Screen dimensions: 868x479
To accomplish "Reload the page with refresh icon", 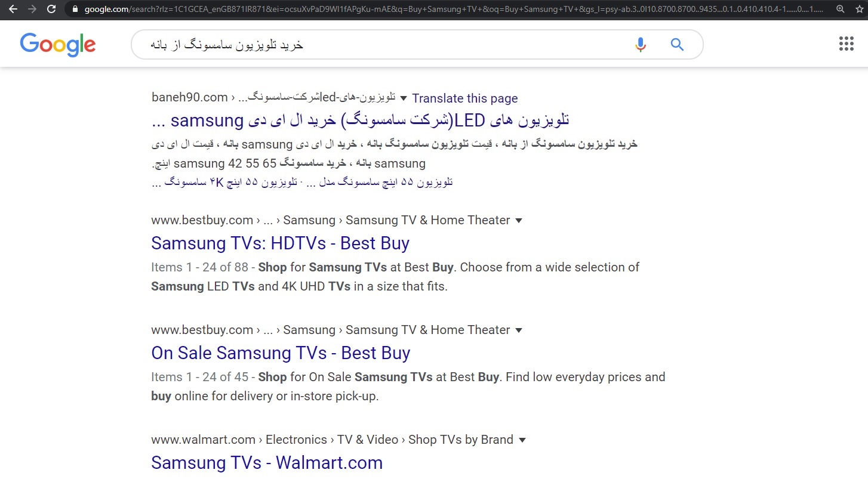I will [52, 9].
